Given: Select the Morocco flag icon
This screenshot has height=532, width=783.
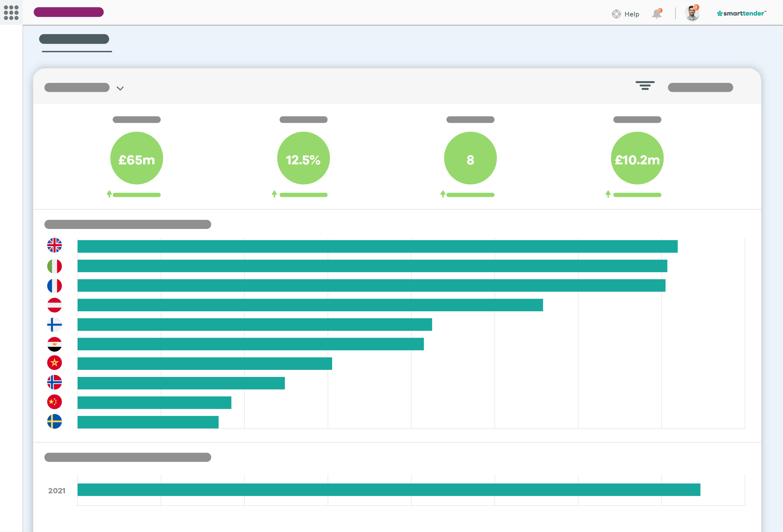Looking at the screenshot, I should point(54,363).
